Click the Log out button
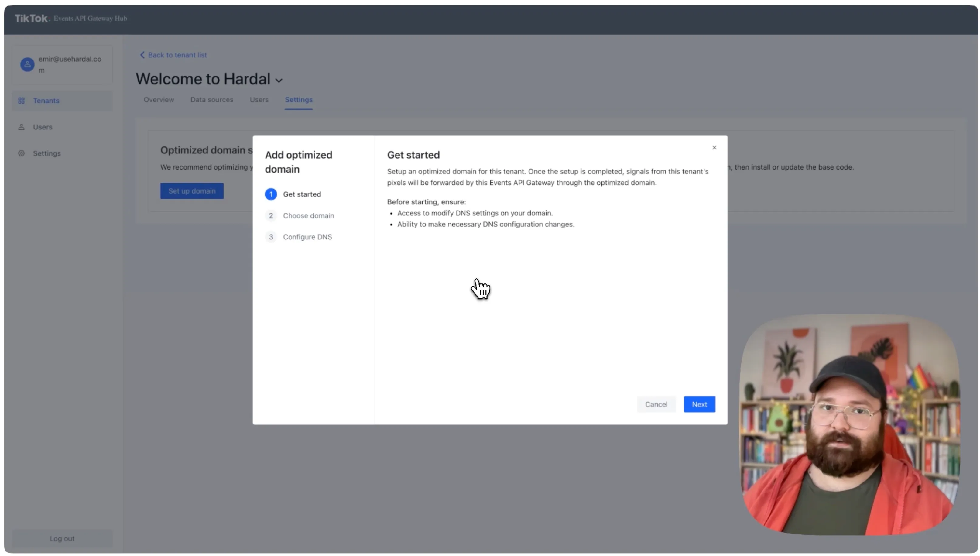Viewport: 980px width, 556px height. [62, 538]
